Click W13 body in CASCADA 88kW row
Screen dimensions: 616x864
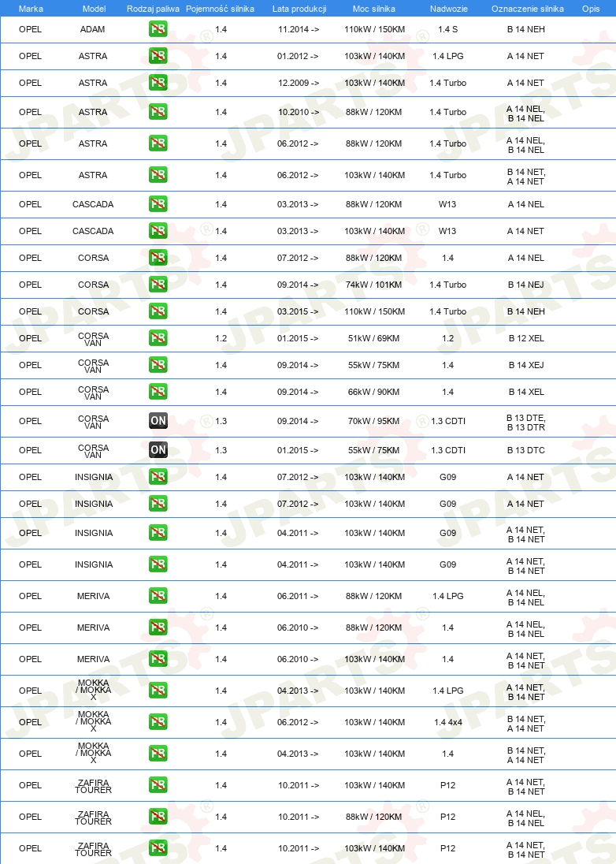pos(447,204)
